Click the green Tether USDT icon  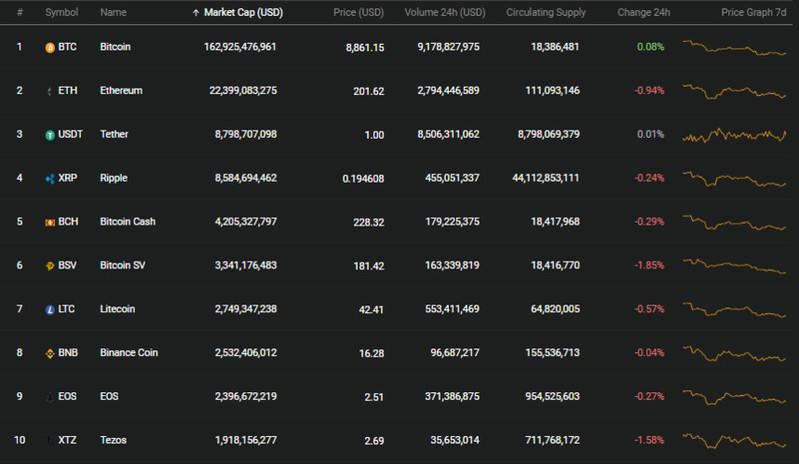50,135
